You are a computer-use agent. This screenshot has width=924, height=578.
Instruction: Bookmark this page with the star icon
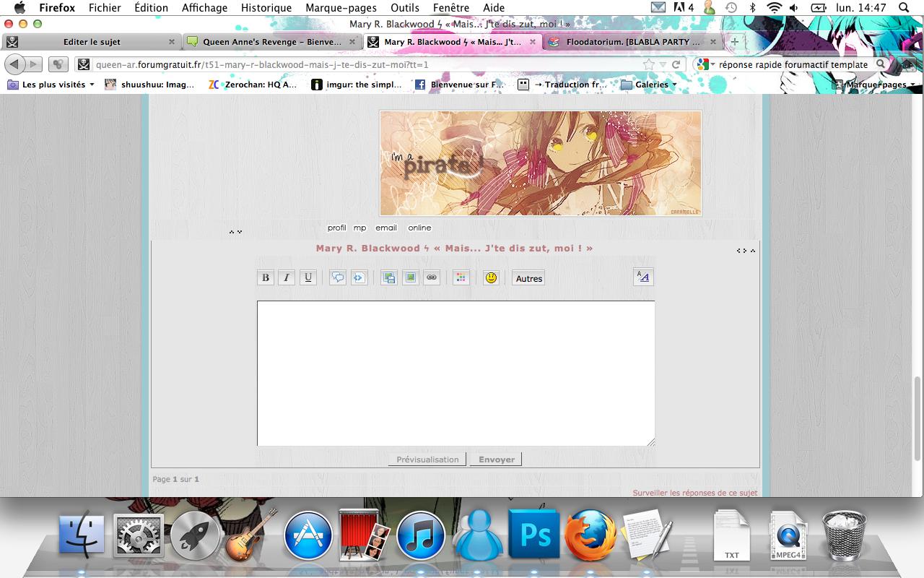[649, 64]
